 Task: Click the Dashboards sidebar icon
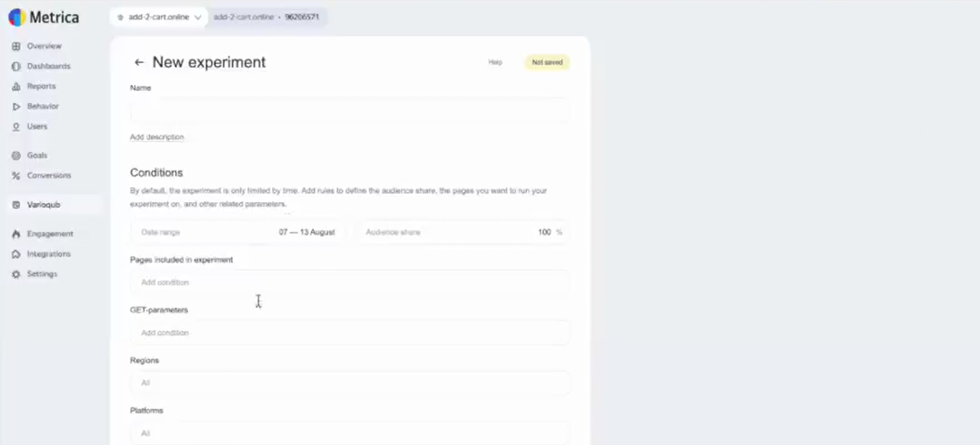tap(17, 67)
